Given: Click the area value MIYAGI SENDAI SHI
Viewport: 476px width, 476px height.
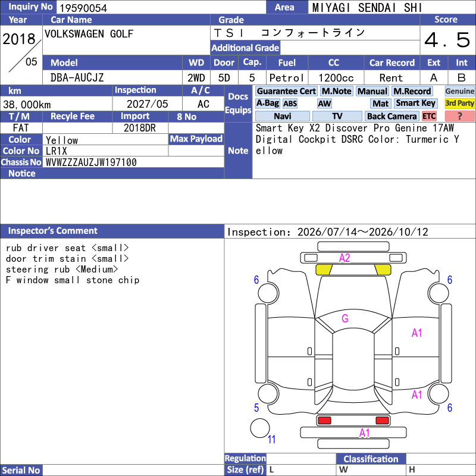Looking at the screenshot, I should click(367, 8).
